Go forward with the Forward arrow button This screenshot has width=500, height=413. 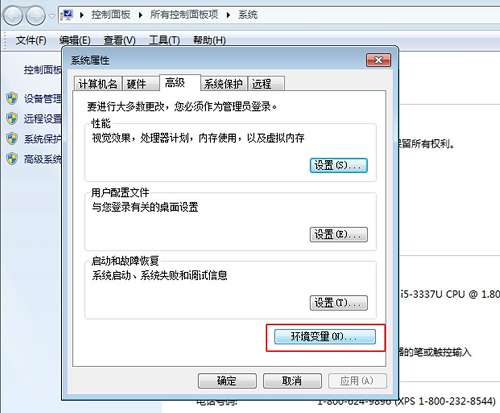[35, 15]
